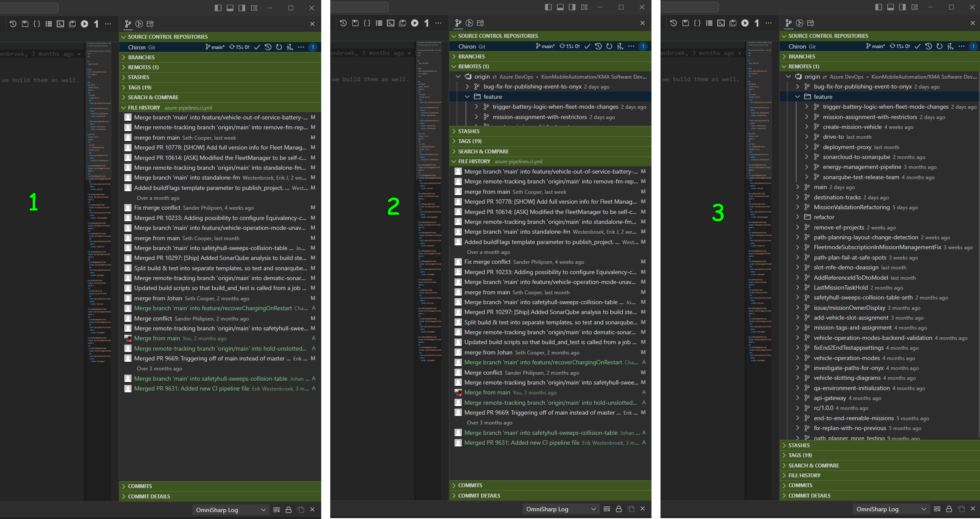The image size is (980, 519).
Task: Toggle output scroll lock icon in window 2
Action: point(619,509)
